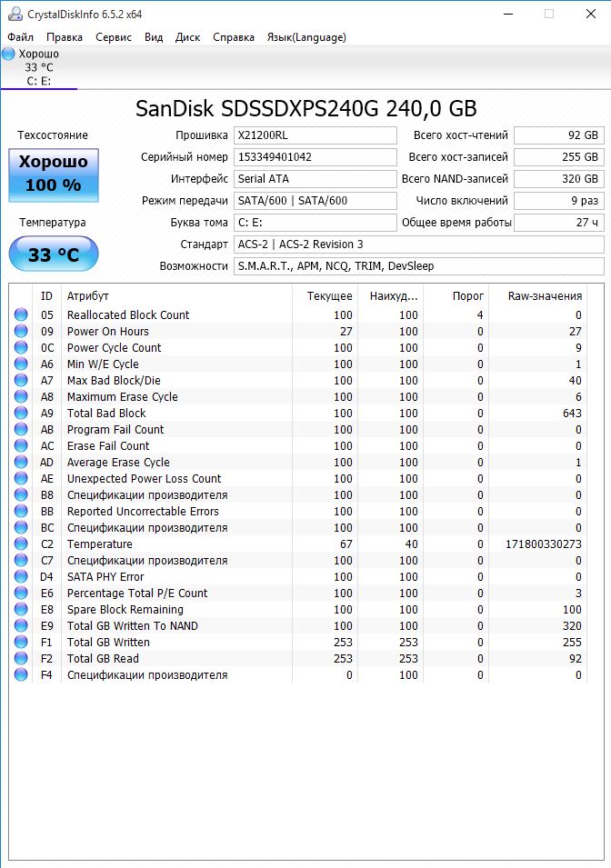Viewport: 611px width, 868px height.
Task: Open the Диск menu
Action: [188, 37]
